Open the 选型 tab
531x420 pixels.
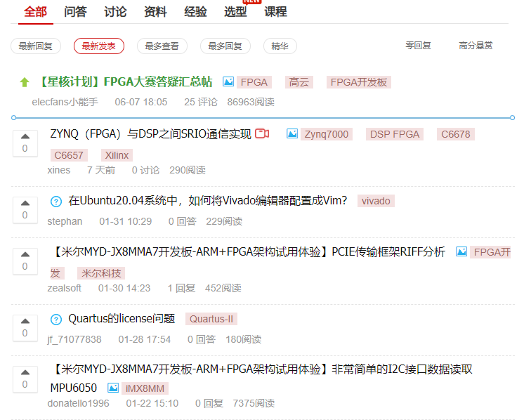coord(235,12)
